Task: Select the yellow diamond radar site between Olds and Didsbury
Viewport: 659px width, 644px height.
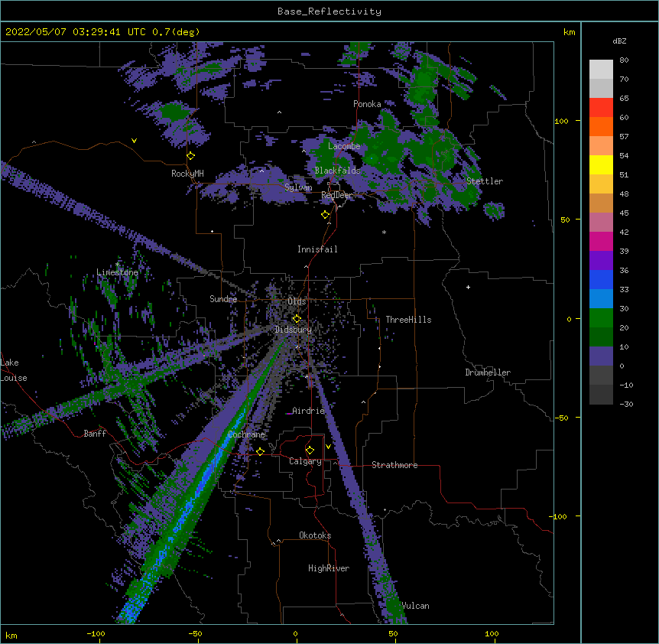Action: (x=297, y=319)
